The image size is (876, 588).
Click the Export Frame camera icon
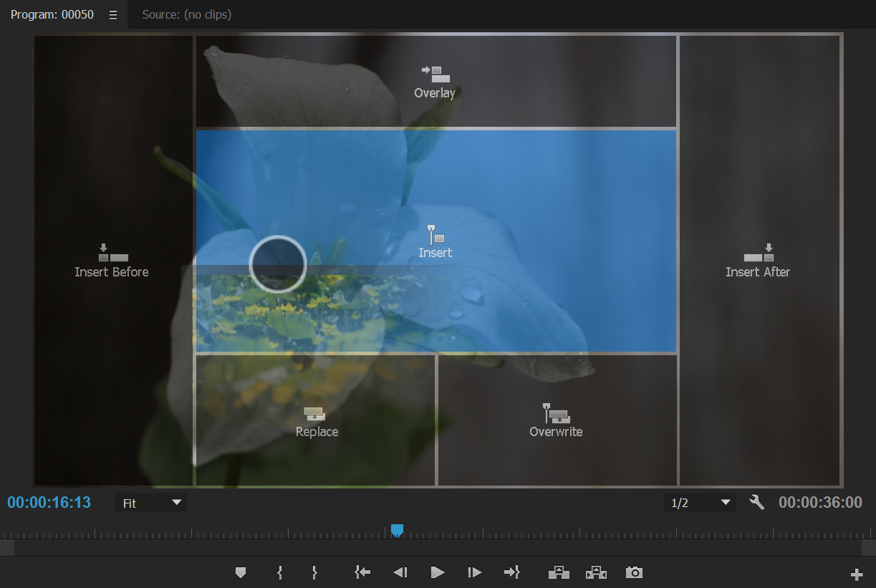point(633,572)
